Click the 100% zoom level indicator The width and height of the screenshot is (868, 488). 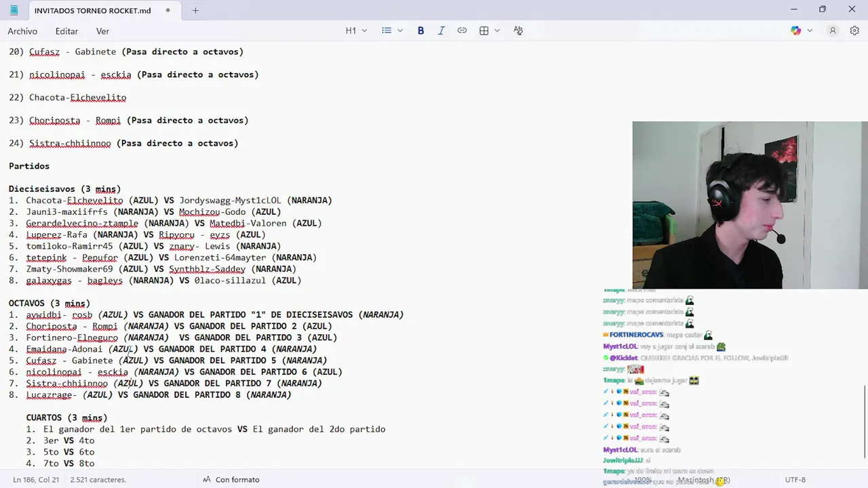pyautogui.click(x=643, y=479)
